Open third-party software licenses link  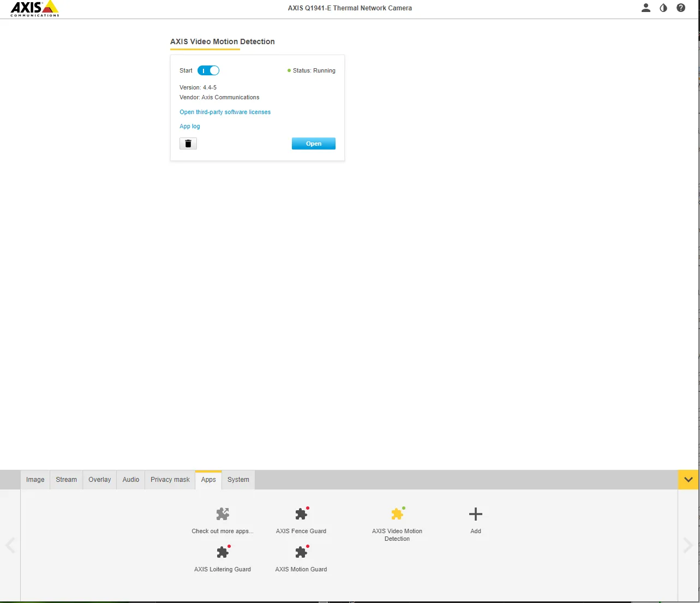point(225,112)
